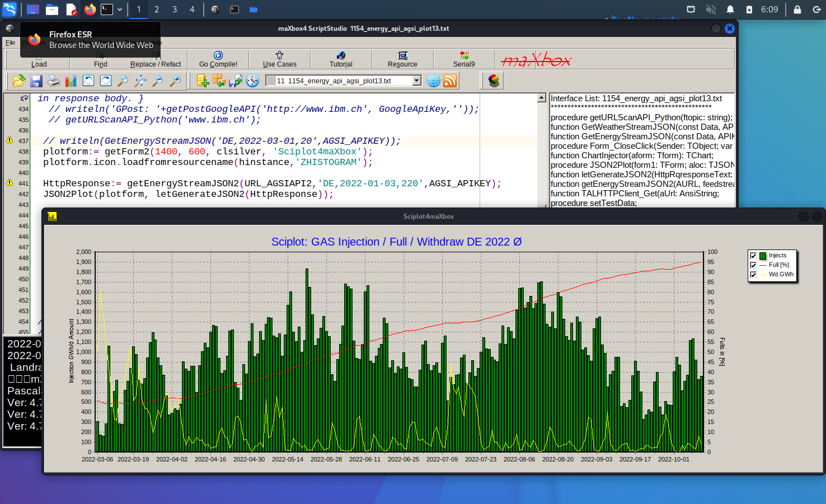
Task: Switch to workspace 4
Action: pyautogui.click(x=192, y=10)
